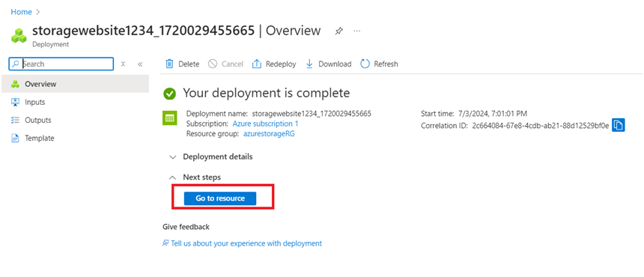Click the Your deployment is complete heading

266,93
